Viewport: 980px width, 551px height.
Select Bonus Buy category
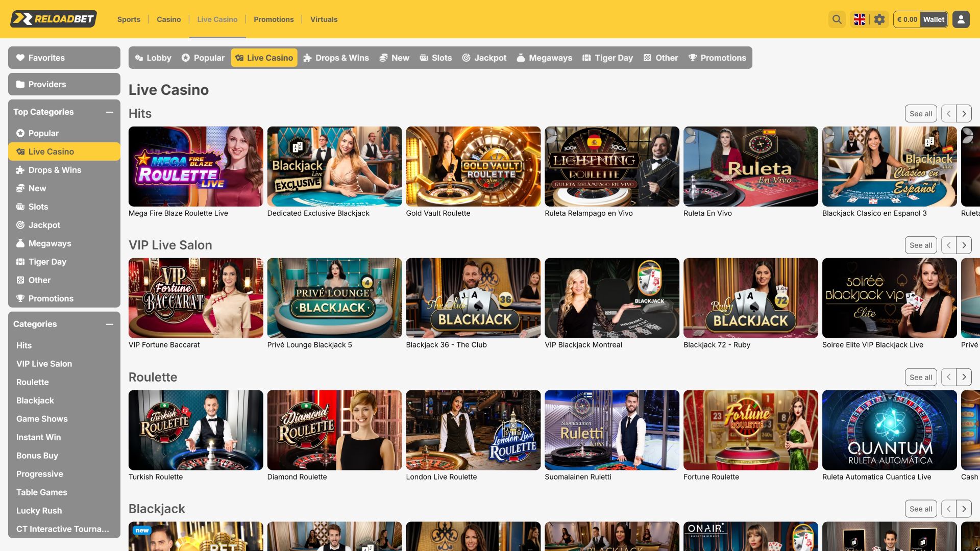(37, 456)
